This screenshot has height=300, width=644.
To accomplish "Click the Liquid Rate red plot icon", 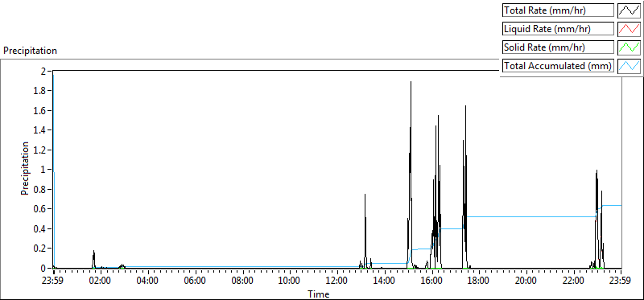I will pyautogui.click(x=629, y=29).
